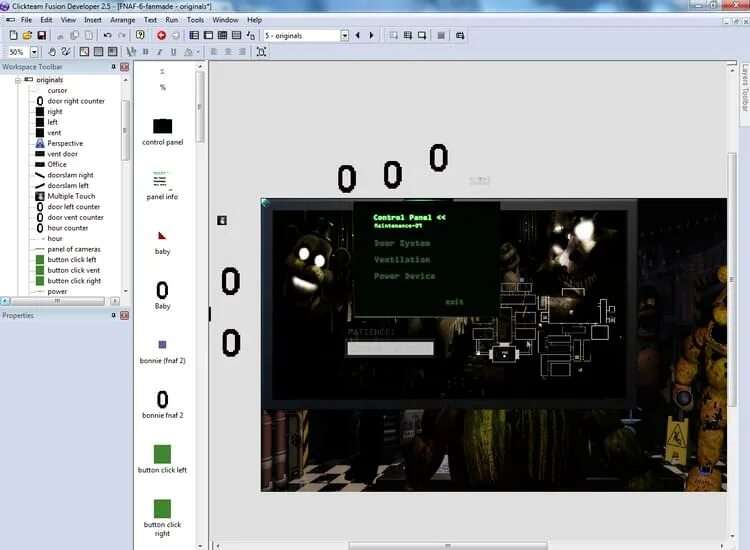This screenshot has width=750, height=550.
Task: Open the Tools menu
Action: coord(195,20)
